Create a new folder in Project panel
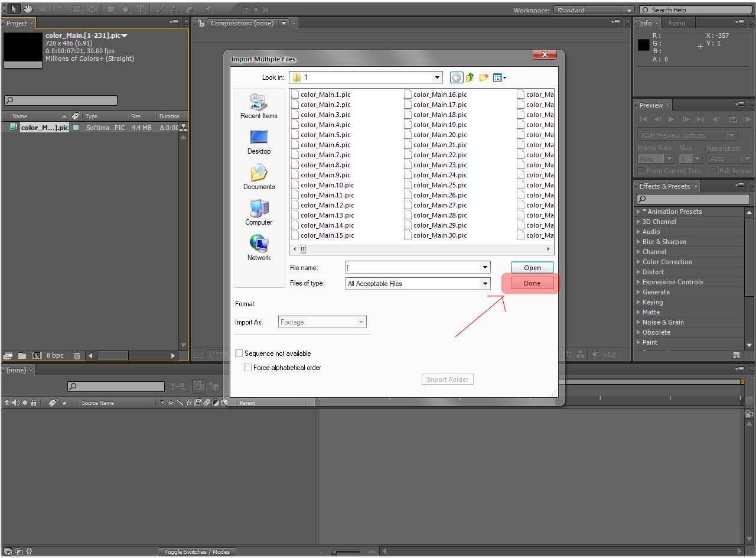Screen dimensions: 756x558 pos(22,355)
